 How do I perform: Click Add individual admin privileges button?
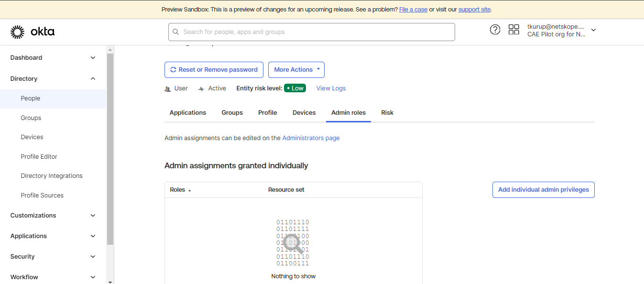coord(544,190)
